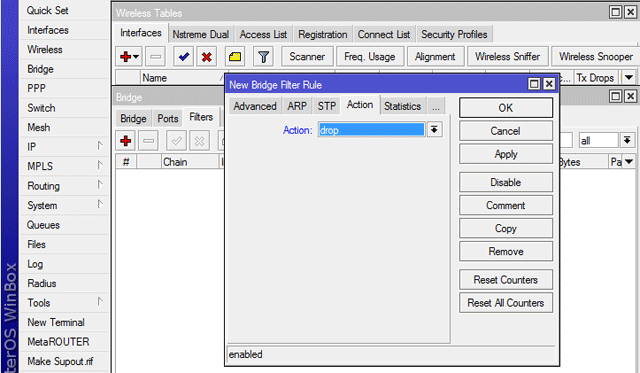The height and width of the screenshot is (373, 640).
Task: Open MetaROUTER from the sidebar menu
Action: point(58,342)
